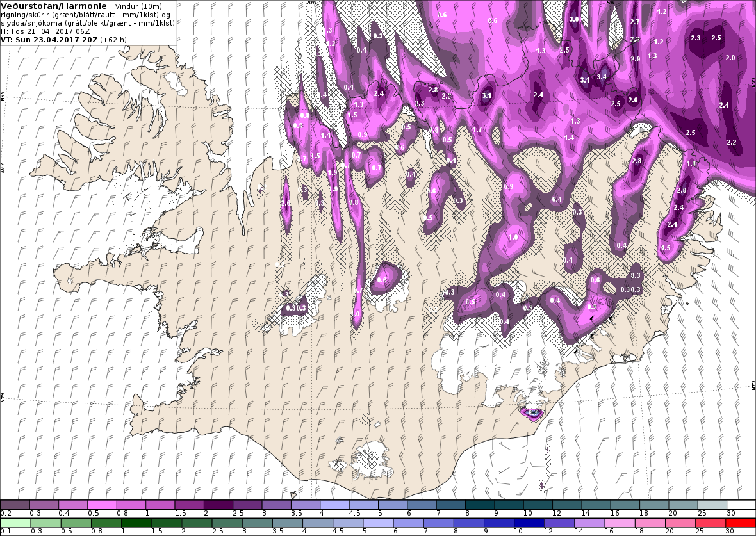Click the '3.0' snowfall value on the map
The image size is (756, 536).
click(574, 20)
